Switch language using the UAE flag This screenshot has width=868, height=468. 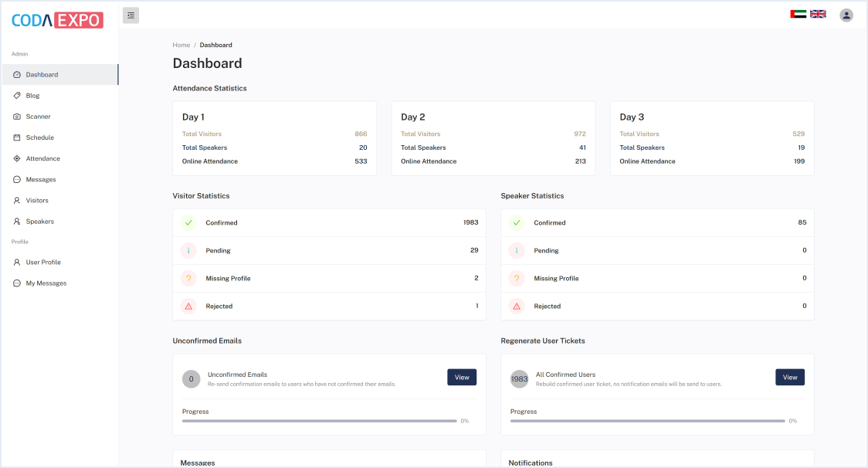[x=798, y=15]
